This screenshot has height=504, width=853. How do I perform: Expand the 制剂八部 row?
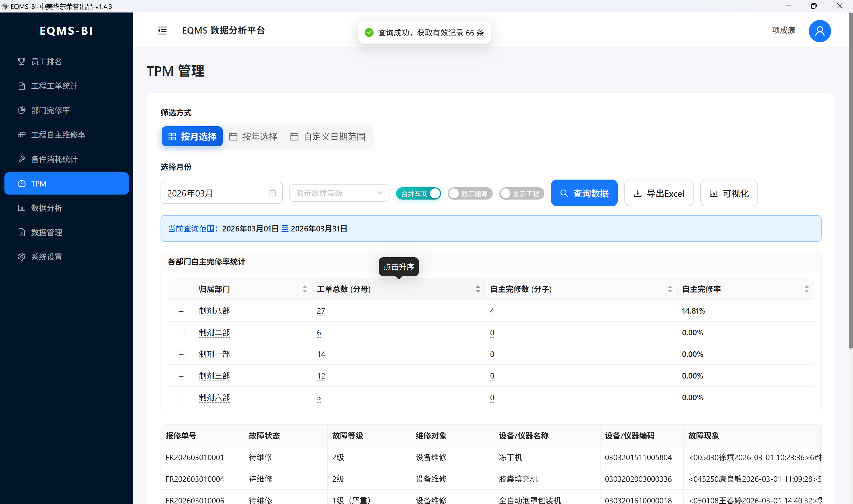(181, 311)
